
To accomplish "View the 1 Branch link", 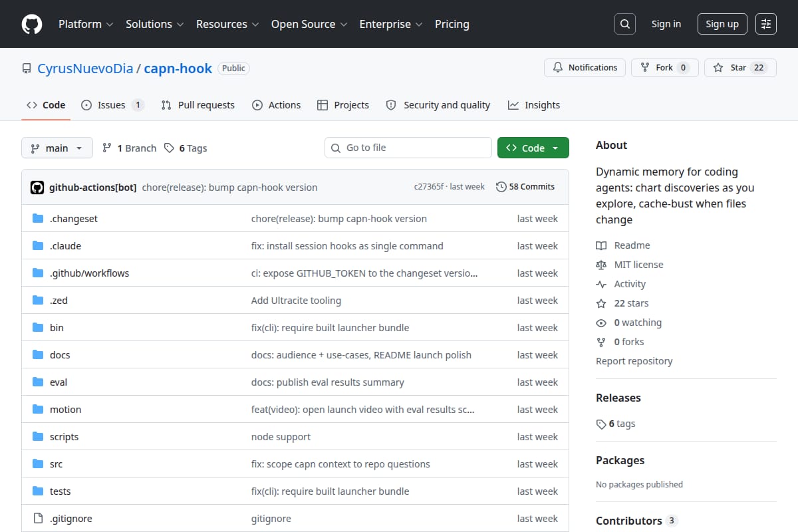I will [130, 148].
